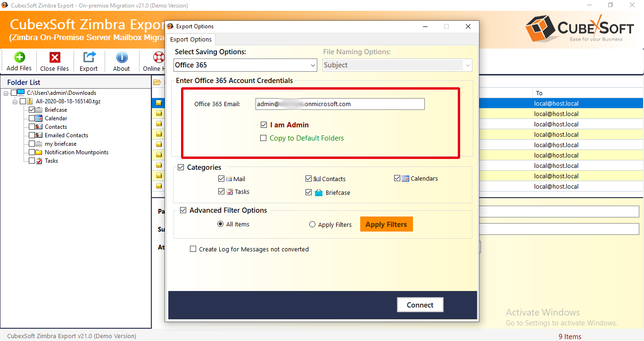644x341 pixels.
Task: Click the Mail category envelope icon
Action: click(229, 179)
